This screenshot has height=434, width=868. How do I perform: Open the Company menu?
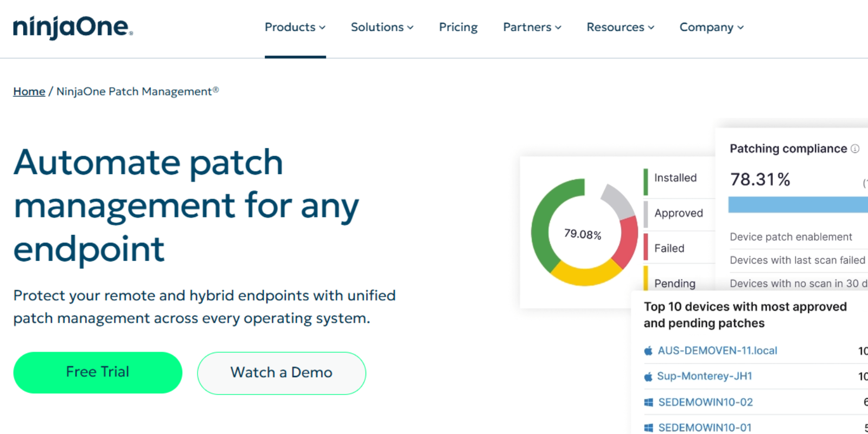pos(712,27)
